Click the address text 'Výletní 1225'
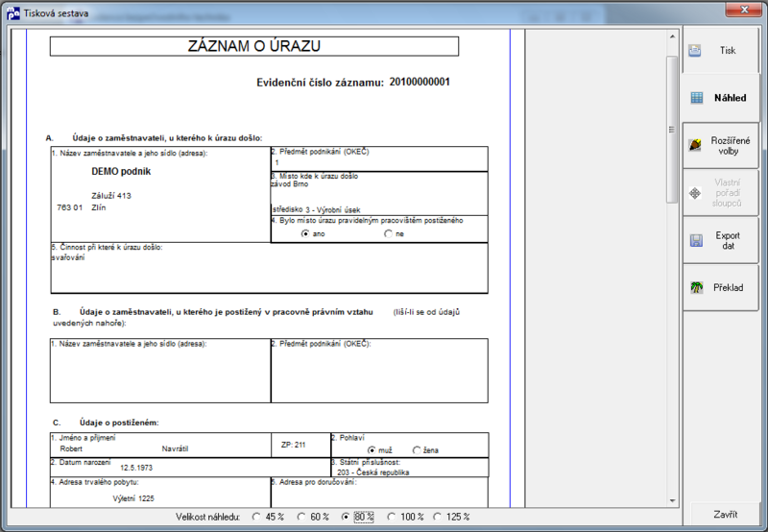The height and width of the screenshot is (532, 768). (133, 498)
